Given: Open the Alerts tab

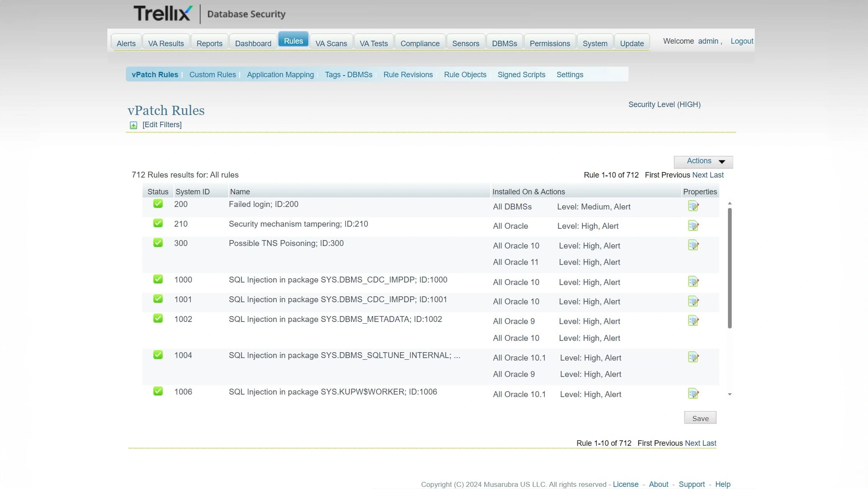Looking at the screenshot, I should point(126,43).
